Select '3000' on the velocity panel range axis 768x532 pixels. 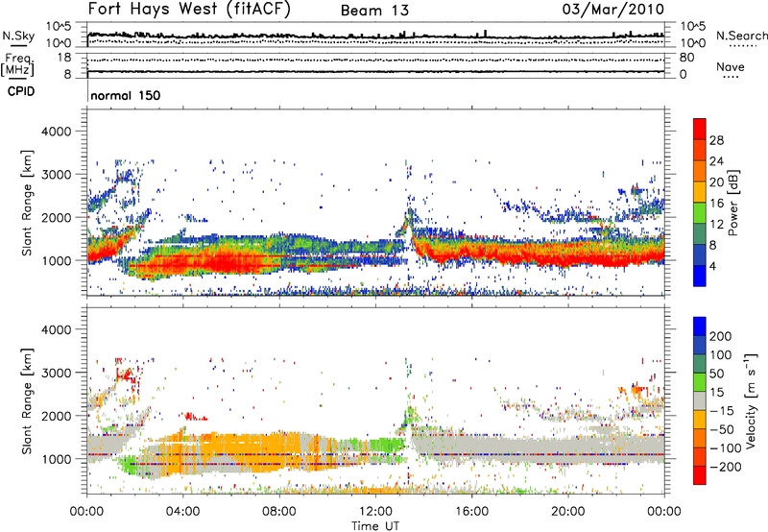tap(57, 373)
